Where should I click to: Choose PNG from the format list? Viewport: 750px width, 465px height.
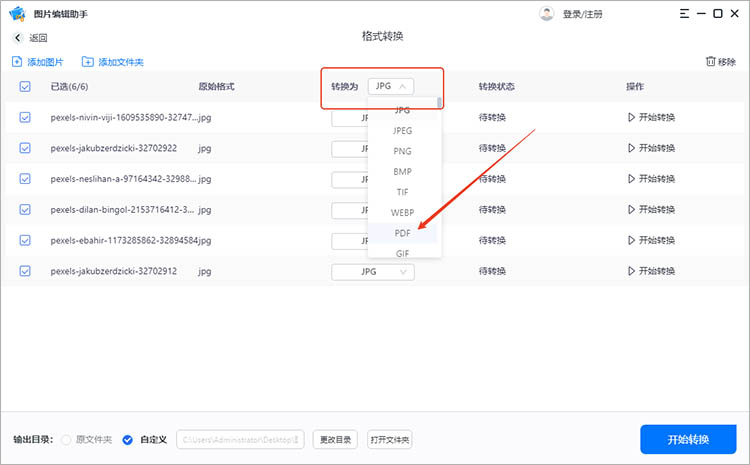(403, 151)
